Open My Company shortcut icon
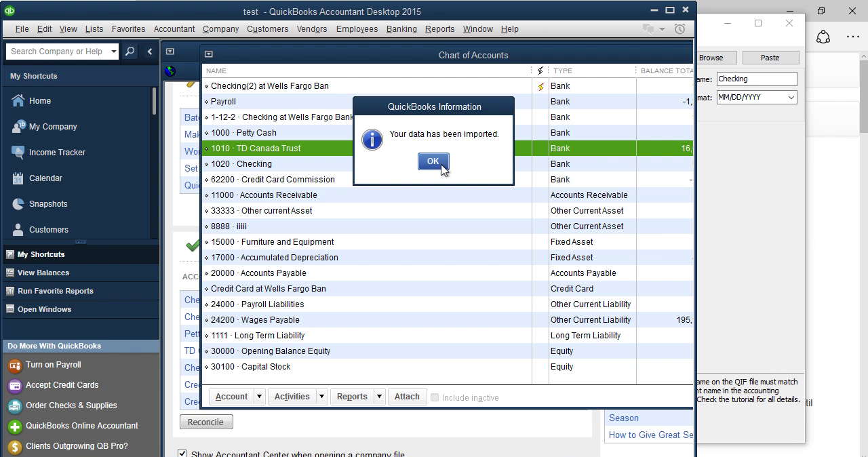868x457 pixels. point(18,127)
